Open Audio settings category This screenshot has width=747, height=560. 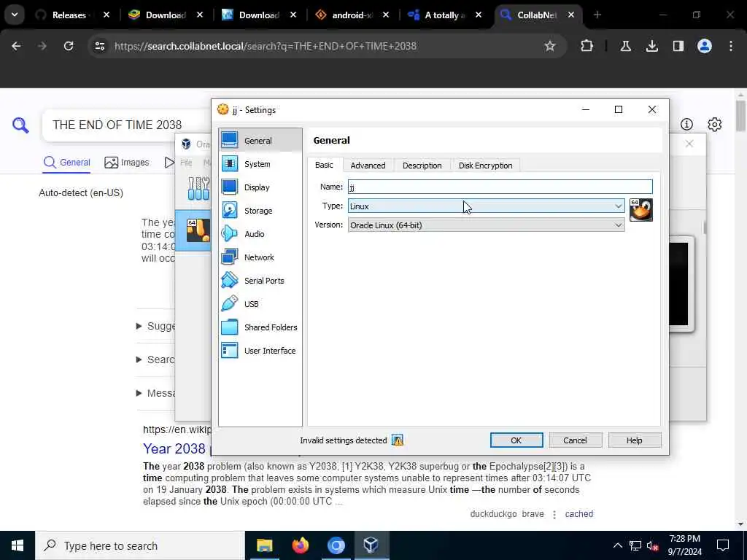coord(260,234)
